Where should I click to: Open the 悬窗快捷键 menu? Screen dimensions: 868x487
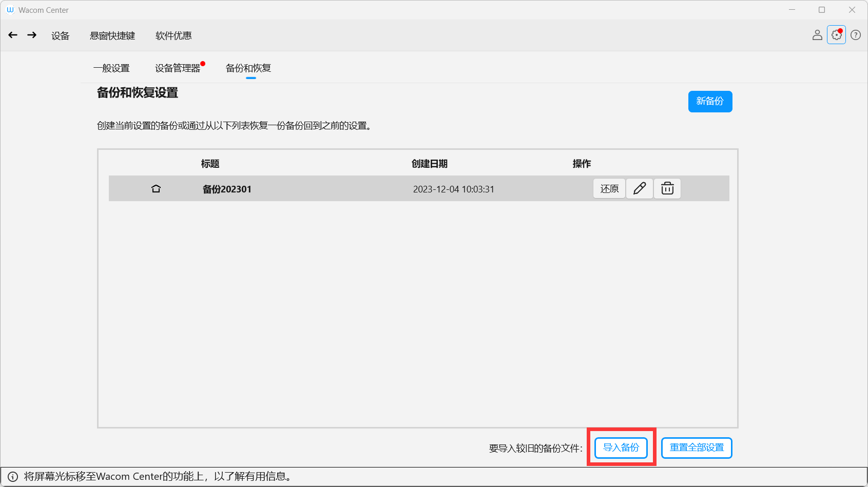point(112,35)
